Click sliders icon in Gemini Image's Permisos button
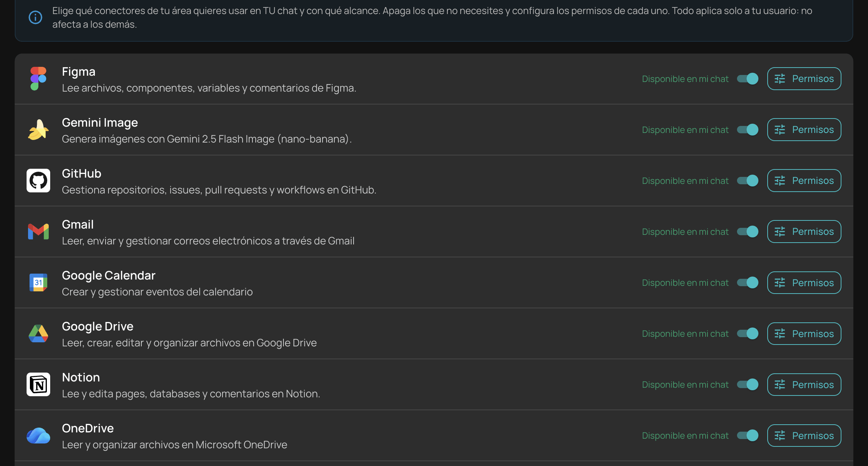Screen dimensions: 868x466 point(780,130)
